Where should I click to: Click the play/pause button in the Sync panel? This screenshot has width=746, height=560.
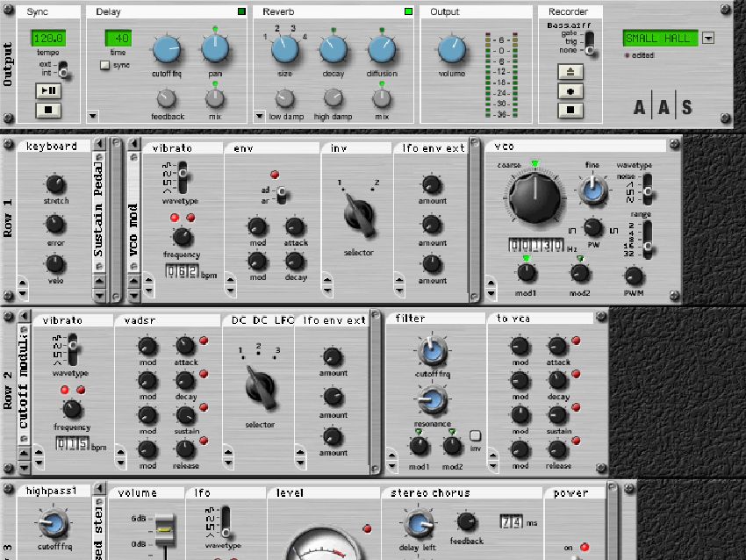coord(48,92)
